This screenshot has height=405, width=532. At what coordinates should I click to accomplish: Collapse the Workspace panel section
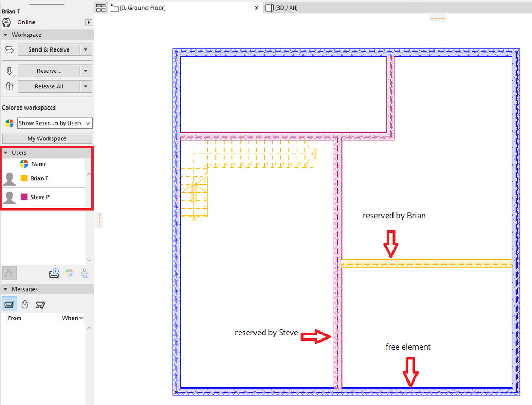[x=5, y=35]
